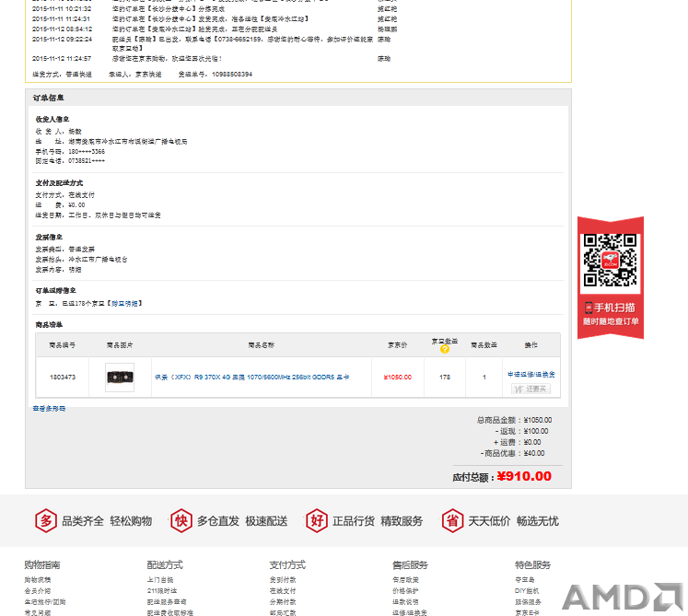
Task: Click the 货到付款 footer link
Action: coord(283,579)
